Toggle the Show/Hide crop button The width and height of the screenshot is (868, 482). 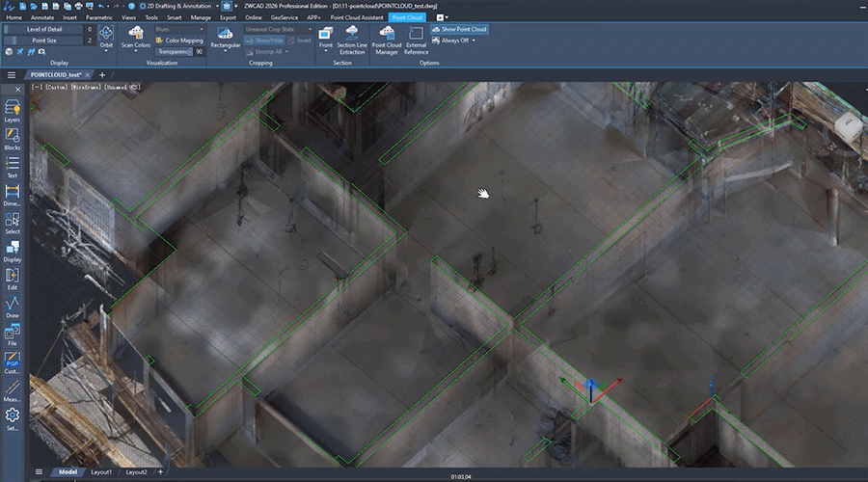[x=264, y=40]
